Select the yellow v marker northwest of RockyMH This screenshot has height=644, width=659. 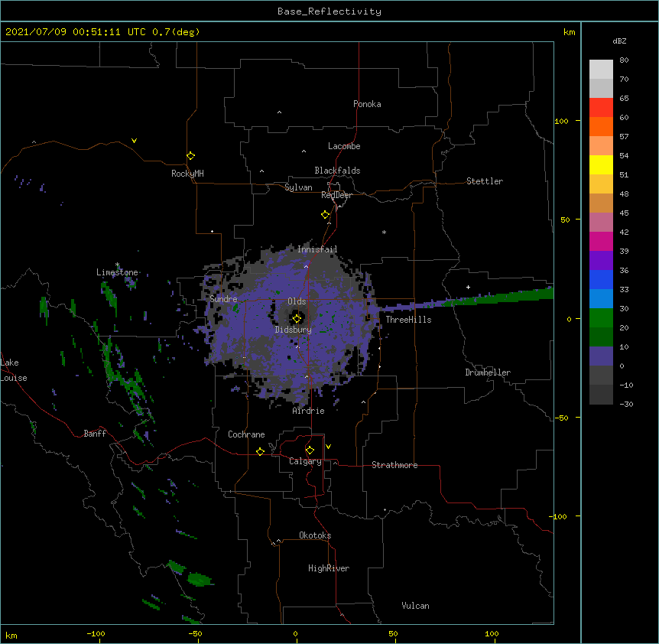click(x=134, y=141)
